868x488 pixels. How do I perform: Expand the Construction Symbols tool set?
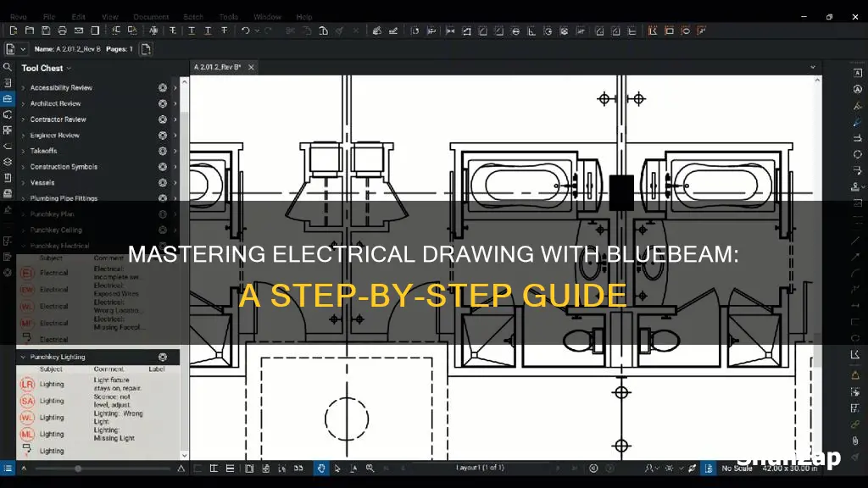[x=23, y=167]
